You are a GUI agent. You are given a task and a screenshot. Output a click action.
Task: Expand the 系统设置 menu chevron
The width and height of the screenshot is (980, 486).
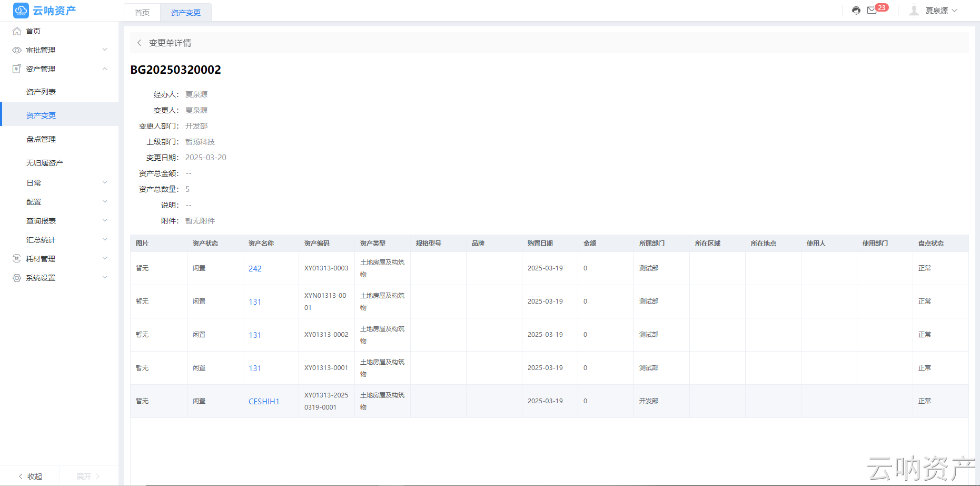[x=105, y=278]
